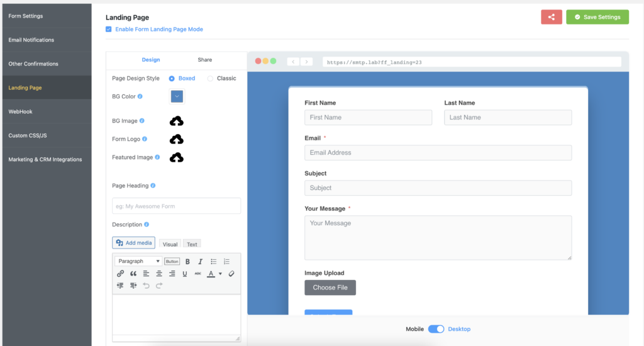The width and height of the screenshot is (644, 346).
Task: Increase indent in editor
Action: click(133, 285)
